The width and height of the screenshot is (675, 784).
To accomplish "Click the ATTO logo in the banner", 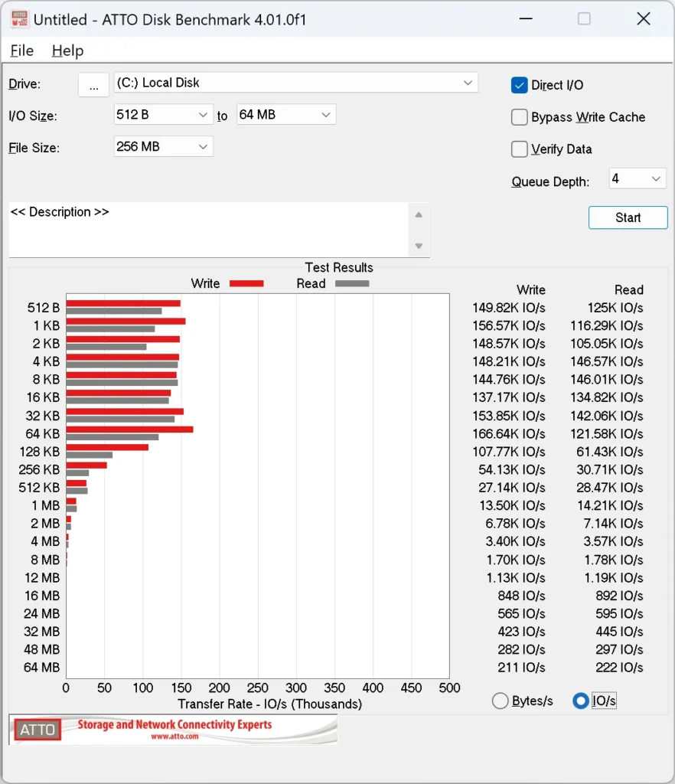I will [x=37, y=730].
